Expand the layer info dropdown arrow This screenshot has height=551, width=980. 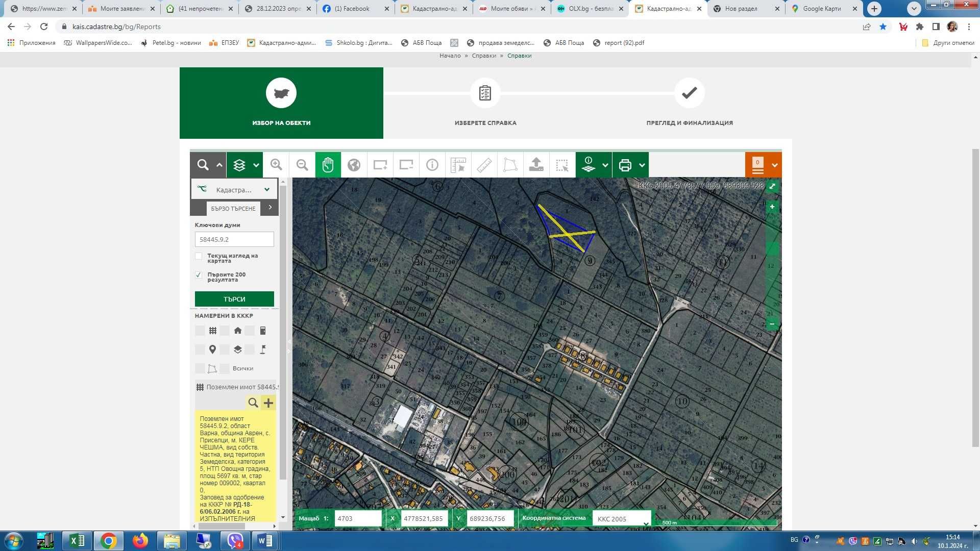point(605,165)
